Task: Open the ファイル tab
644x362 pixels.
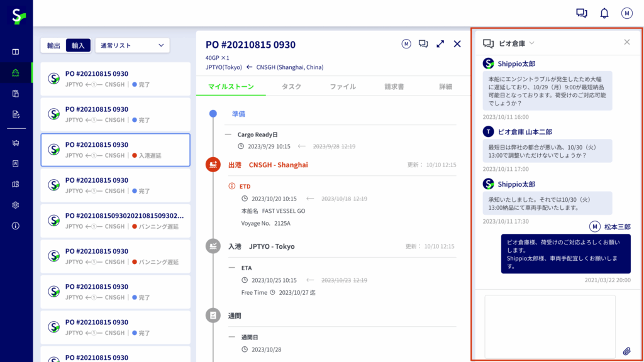Action: tap(343, 87)
